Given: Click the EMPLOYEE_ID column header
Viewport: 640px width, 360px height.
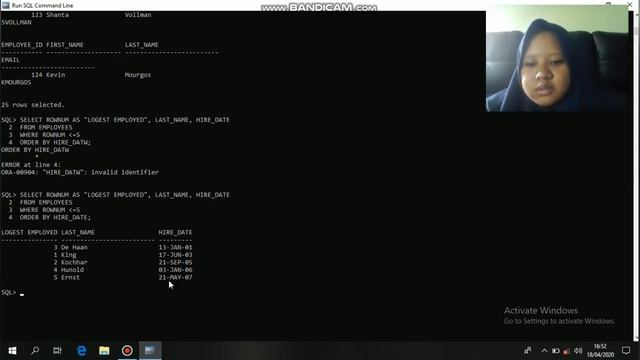Looking at the screenshot, I should [22, 45].
